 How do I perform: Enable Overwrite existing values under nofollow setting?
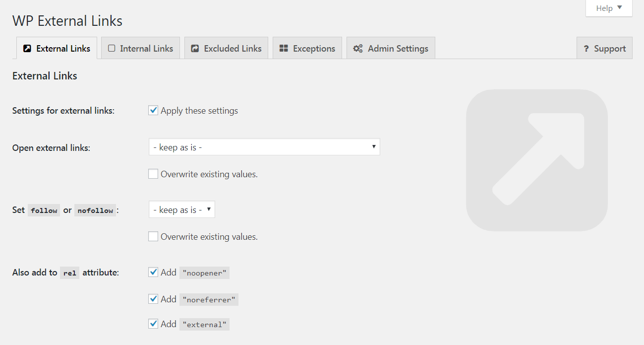coord(153,236)
